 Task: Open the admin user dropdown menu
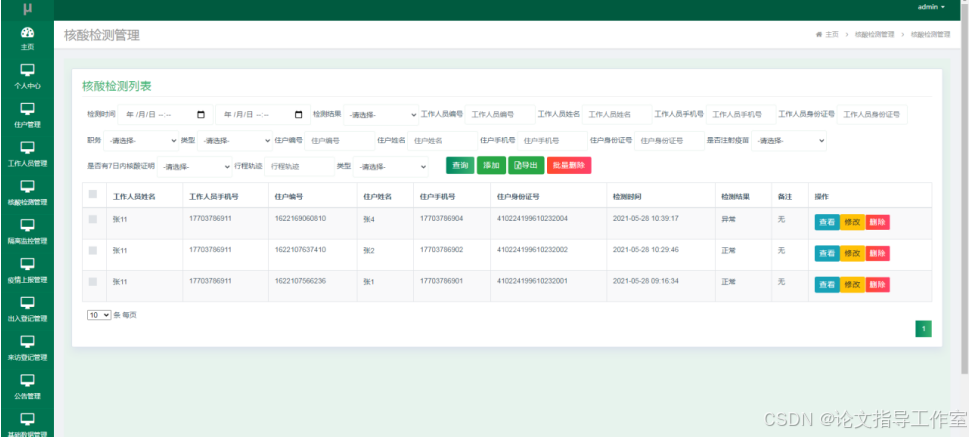point(931,7)
